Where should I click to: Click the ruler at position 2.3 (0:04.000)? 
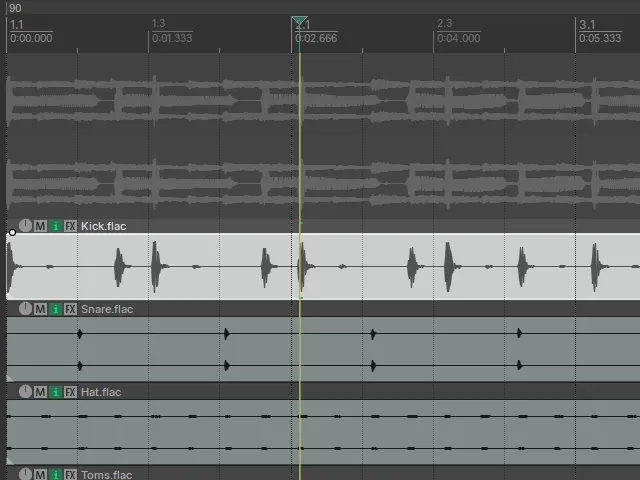coord(458,31)
